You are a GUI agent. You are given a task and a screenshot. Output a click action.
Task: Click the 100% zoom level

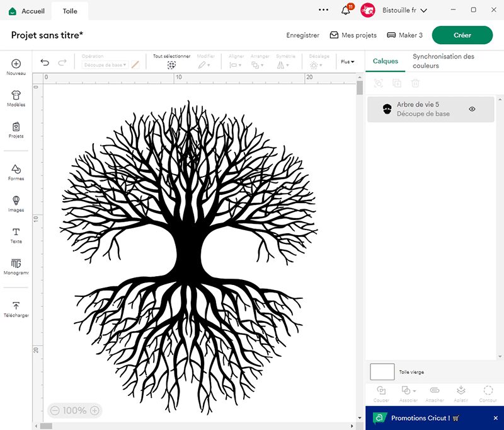coord(74,410)
